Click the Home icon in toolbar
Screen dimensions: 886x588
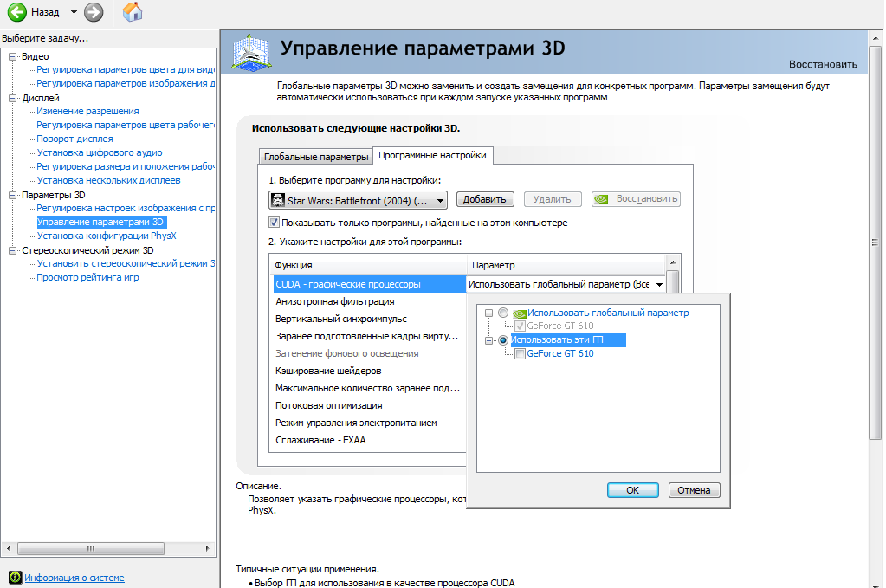tap(133, 12)
